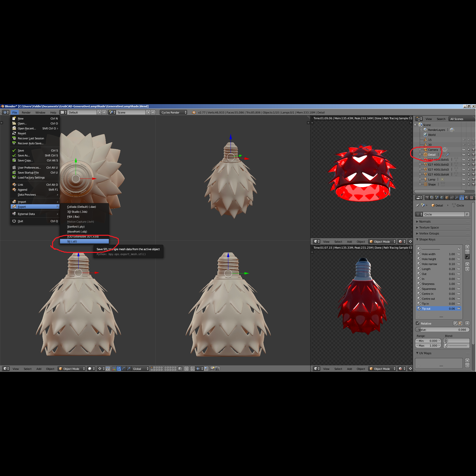The width and height of the screenshot is (476, 476).
Task: Open the Cycles Render engine dropdown
Action: (174, 112)
